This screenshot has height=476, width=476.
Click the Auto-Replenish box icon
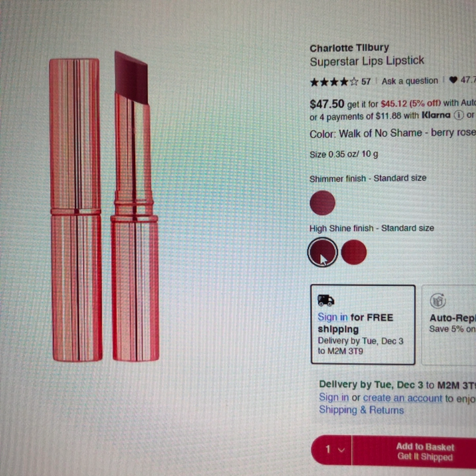438,301
